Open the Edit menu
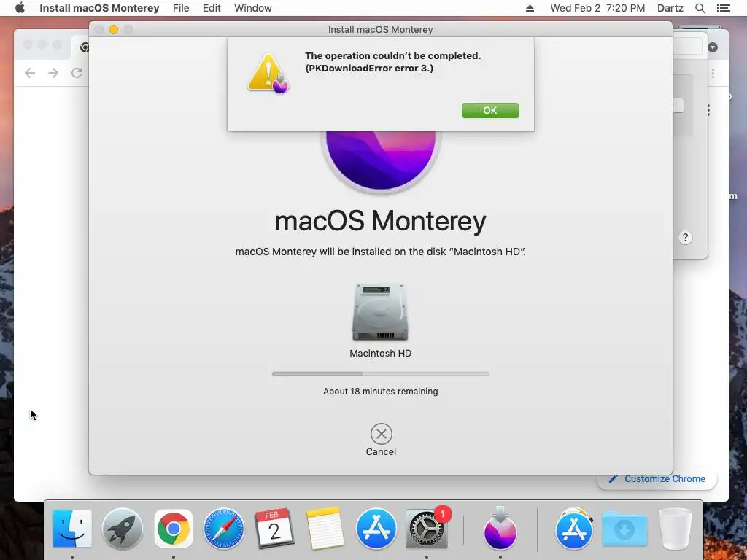The height and width of the screenshot is (560, 747). (x=212, y=8)
